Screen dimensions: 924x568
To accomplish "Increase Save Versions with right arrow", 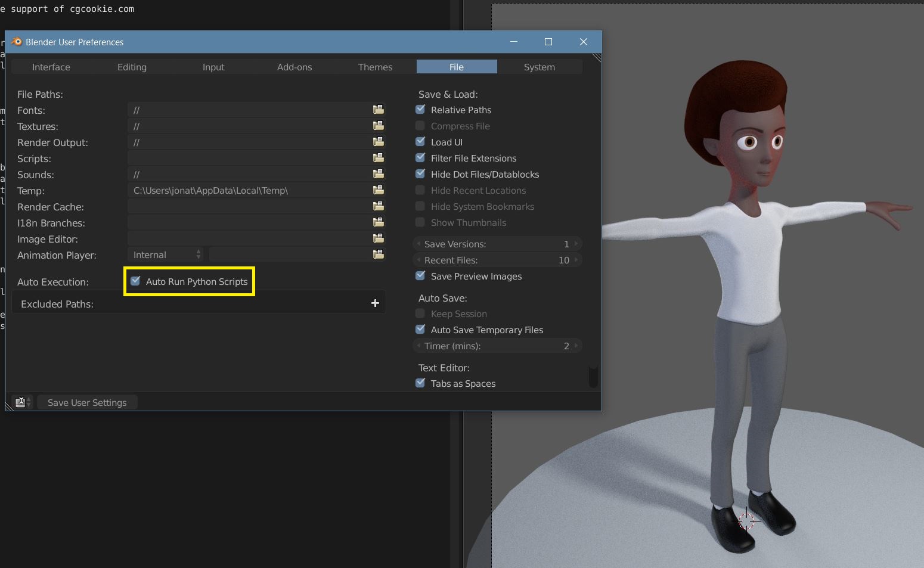I will click(576, 244).
